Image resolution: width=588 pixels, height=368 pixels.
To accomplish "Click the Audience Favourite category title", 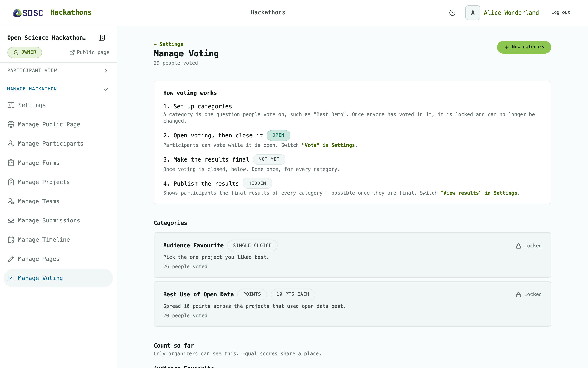I will coord(193,245).
